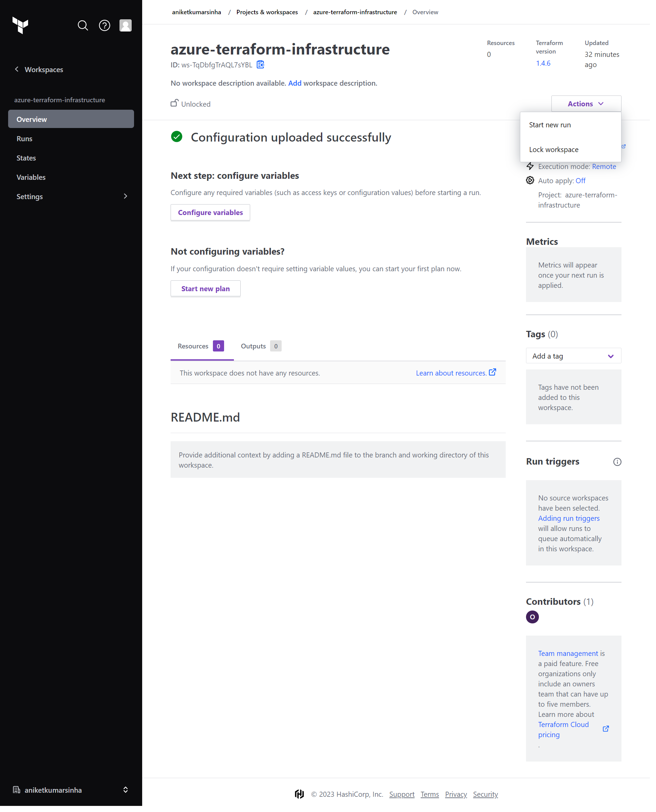
Task: Click the external link icon beside Terraform Cloud pricing
Action: pyautogui.click(x=611, y=735)
